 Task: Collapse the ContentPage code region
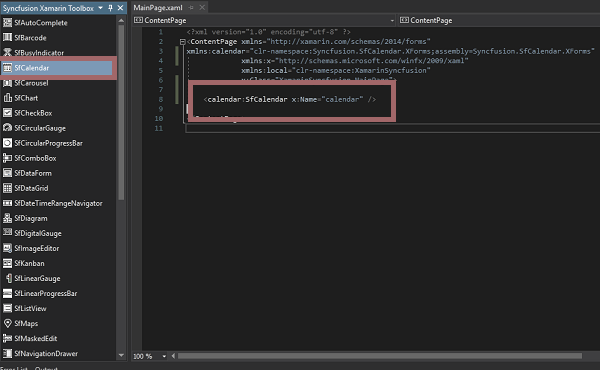pyautogui.click(x=183, y=42)
